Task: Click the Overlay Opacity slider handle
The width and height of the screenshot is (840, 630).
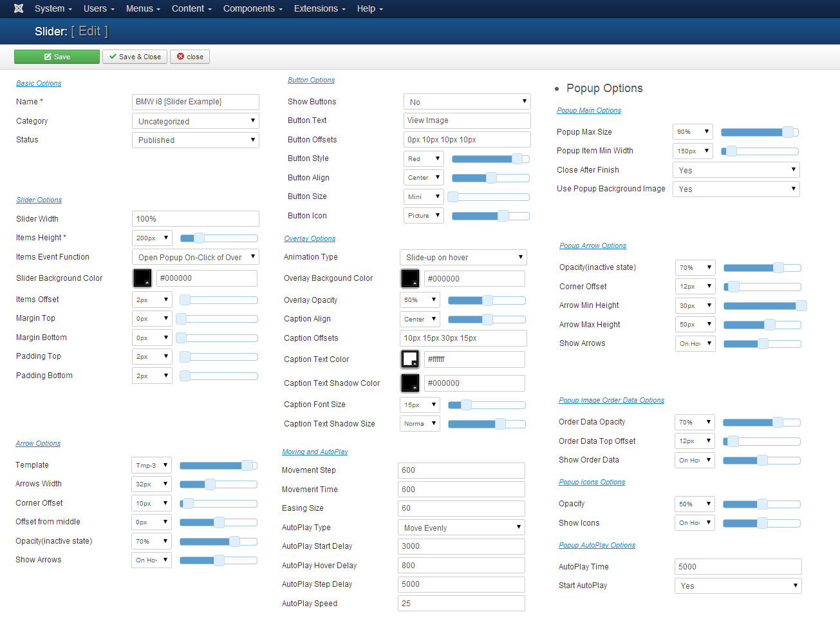Action: pos(487,300)
